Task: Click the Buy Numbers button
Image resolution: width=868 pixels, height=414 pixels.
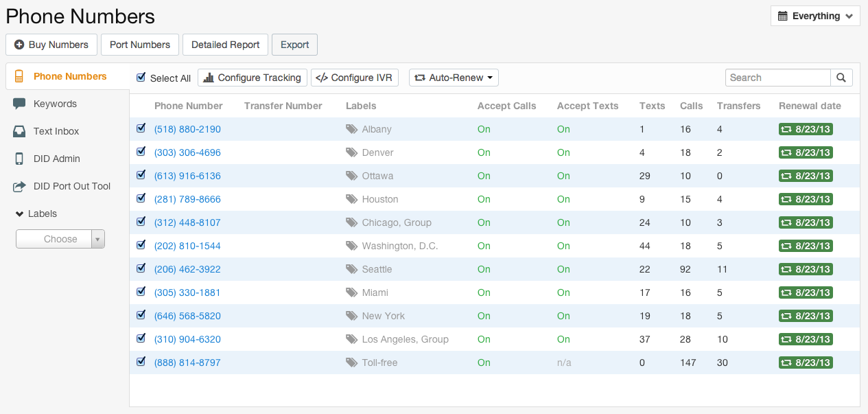Action: [51, 45]
